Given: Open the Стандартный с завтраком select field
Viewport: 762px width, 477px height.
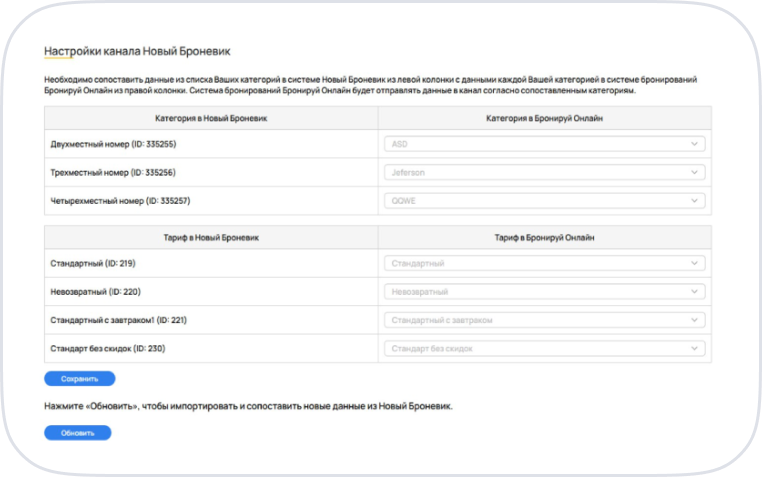Looking at the screenshot, I should [544, 320].
